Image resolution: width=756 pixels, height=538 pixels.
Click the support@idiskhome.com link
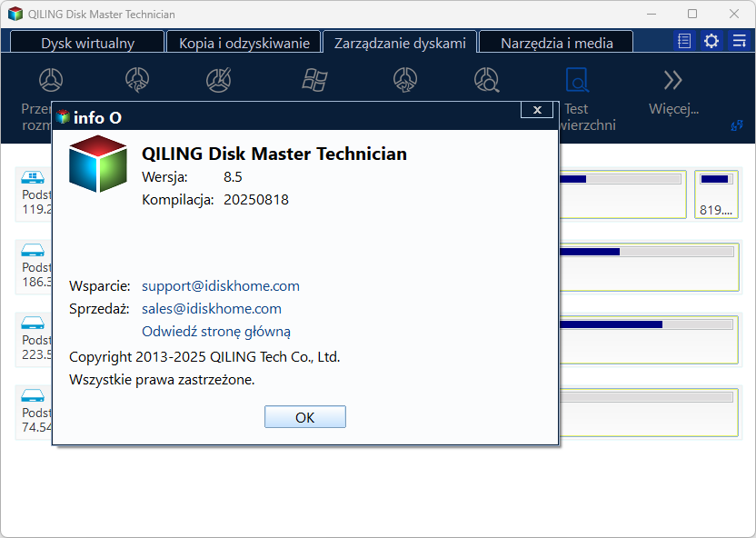(220, 286)
